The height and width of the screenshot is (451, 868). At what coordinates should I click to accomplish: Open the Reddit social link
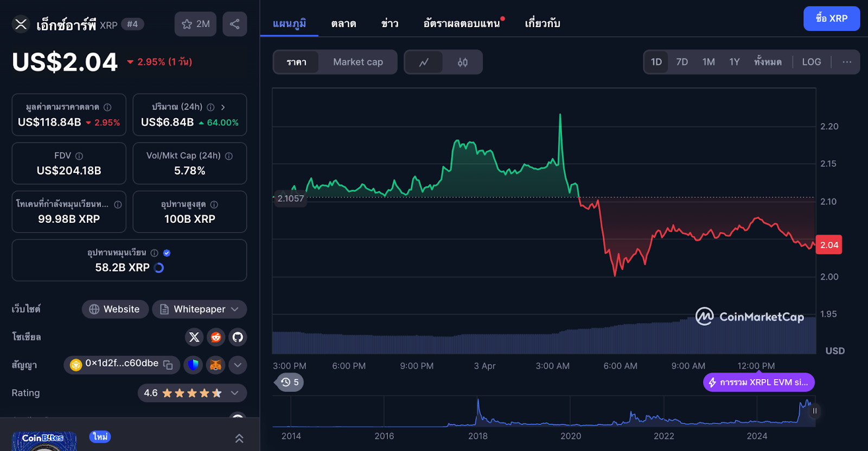(216, 337)
